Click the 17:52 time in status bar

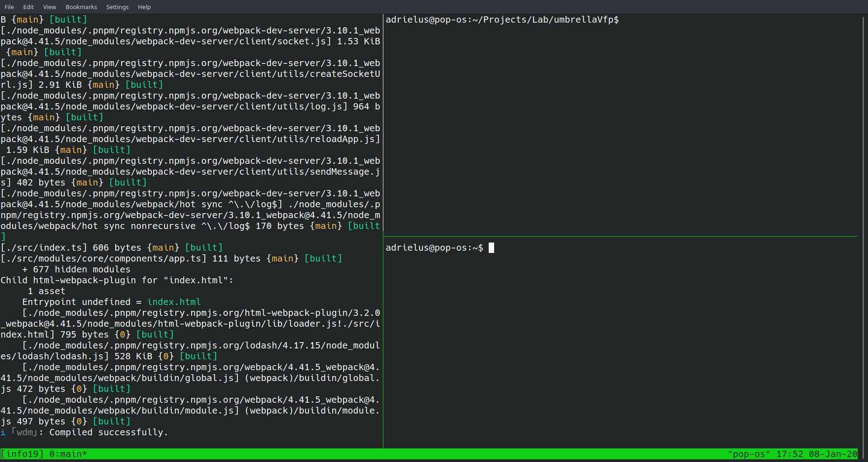pos(790,454)
